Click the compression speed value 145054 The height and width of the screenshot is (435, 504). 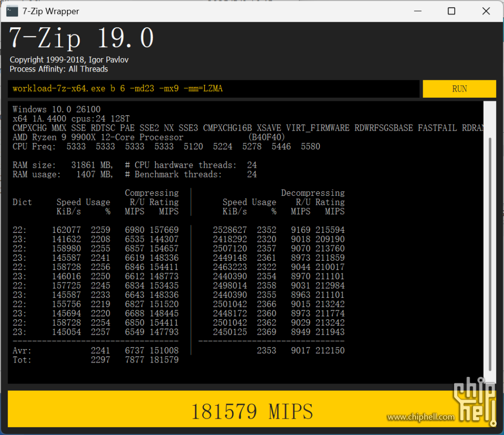(x=66, y=332)
